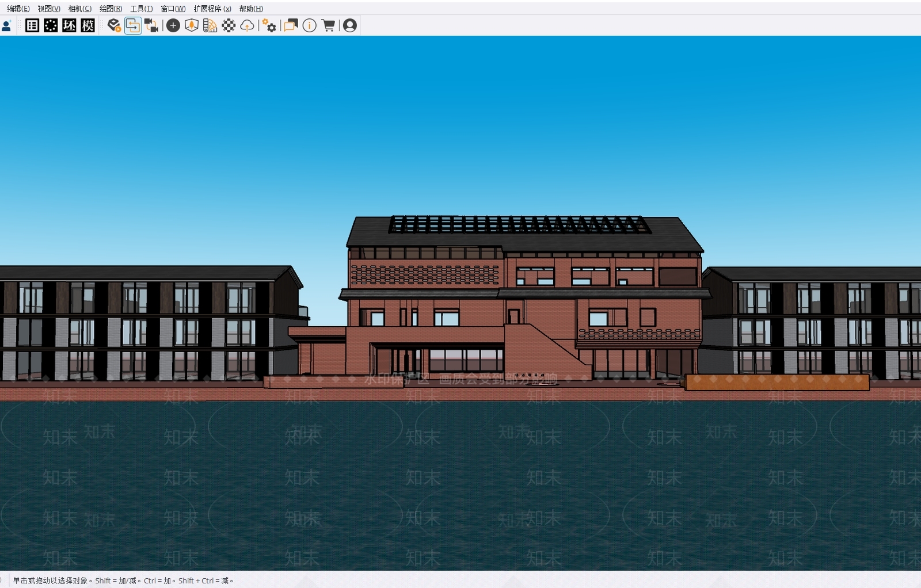Open the 窗口(W) menu
The image size is (921, 588).
click(173, 9)
